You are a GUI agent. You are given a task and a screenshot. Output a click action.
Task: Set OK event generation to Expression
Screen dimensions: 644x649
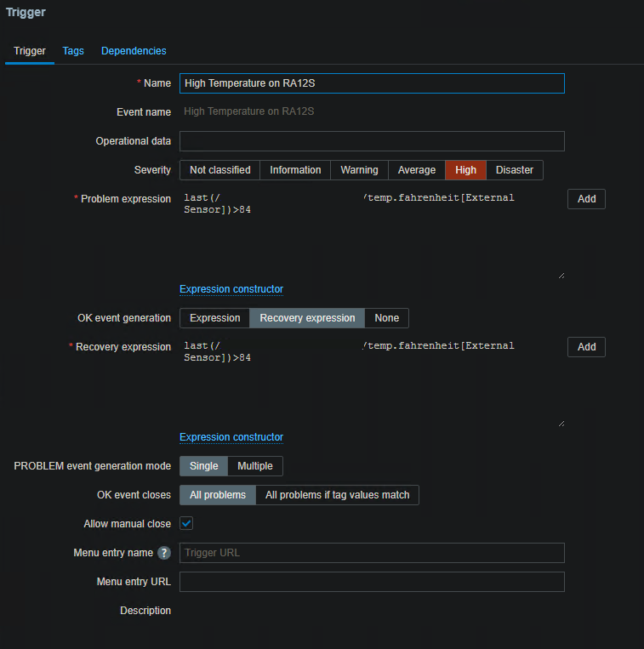214,318
